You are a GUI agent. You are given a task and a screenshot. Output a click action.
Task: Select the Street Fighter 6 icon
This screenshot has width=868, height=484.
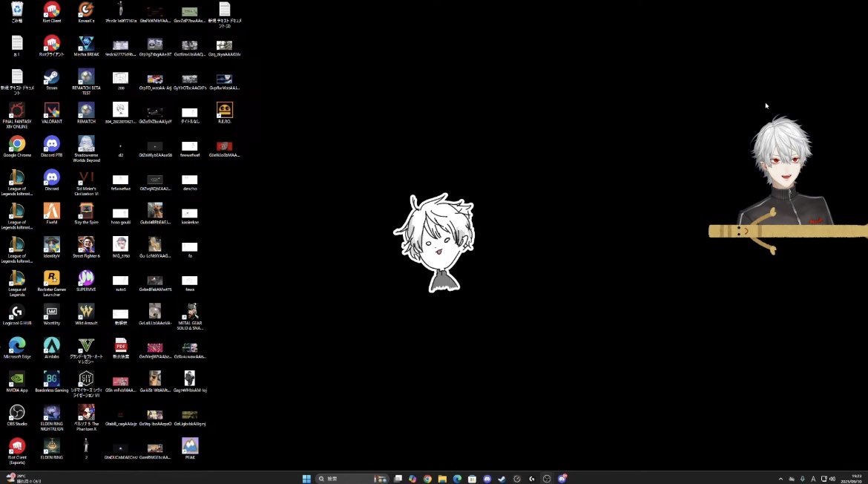pyautogui.click(x=86, y=247)
